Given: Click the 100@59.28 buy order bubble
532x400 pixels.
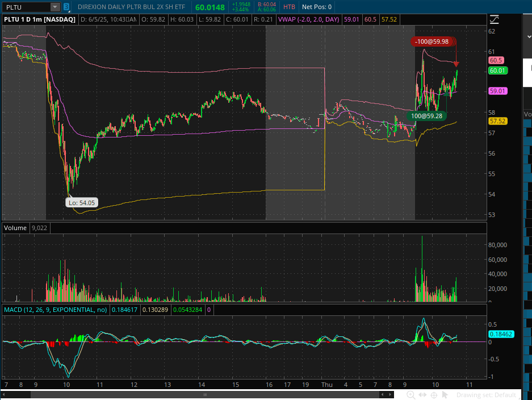Looking at the screenshot, I should tap(426, 116).
